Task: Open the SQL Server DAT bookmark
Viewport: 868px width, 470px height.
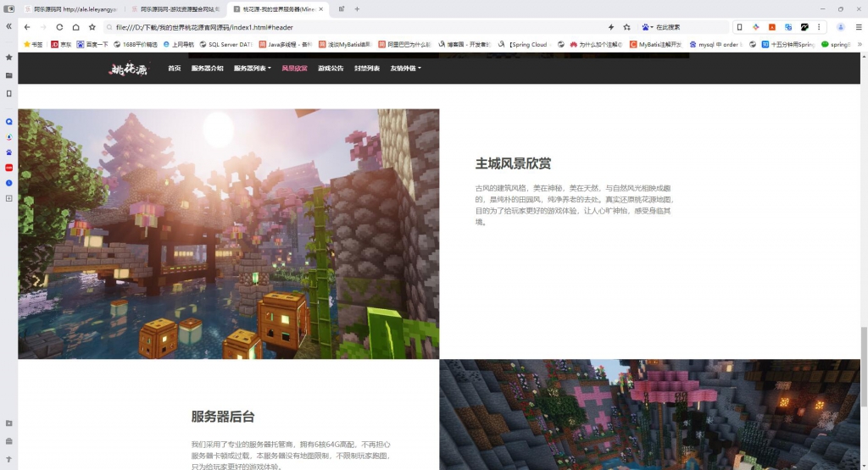Action: [x=226, y=44]
